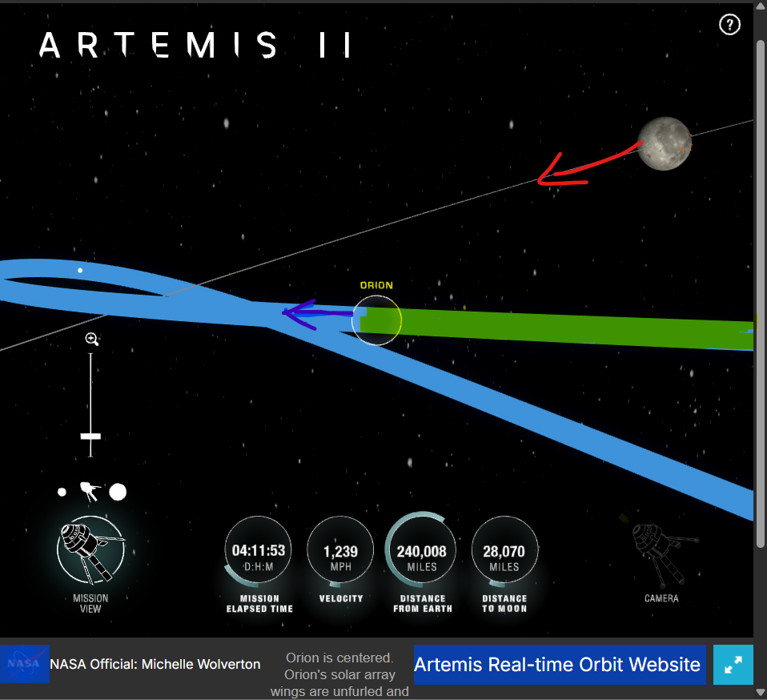The image size is (767, 700).
Task: Click the Orion spacecraft marker circle
Action: (376, 320)
